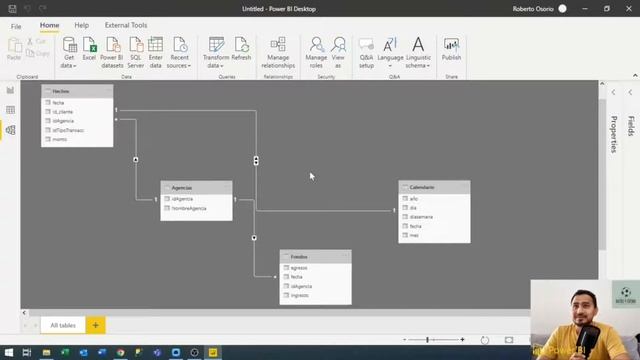Connect to SQL Server data source
Viewport: 640px width, 360px height.
136,52
